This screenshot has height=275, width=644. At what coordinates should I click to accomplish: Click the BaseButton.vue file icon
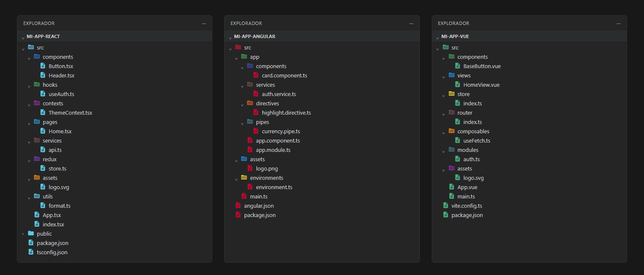[x=458, y=66]
